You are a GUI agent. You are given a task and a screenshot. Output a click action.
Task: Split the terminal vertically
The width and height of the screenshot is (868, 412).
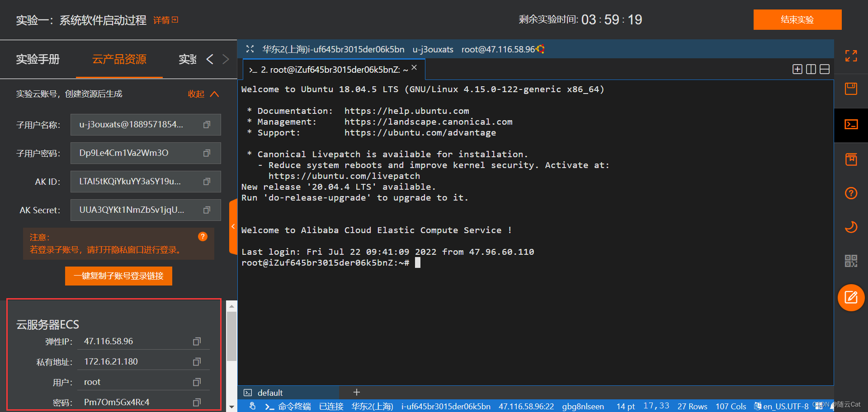coord(811,69)
